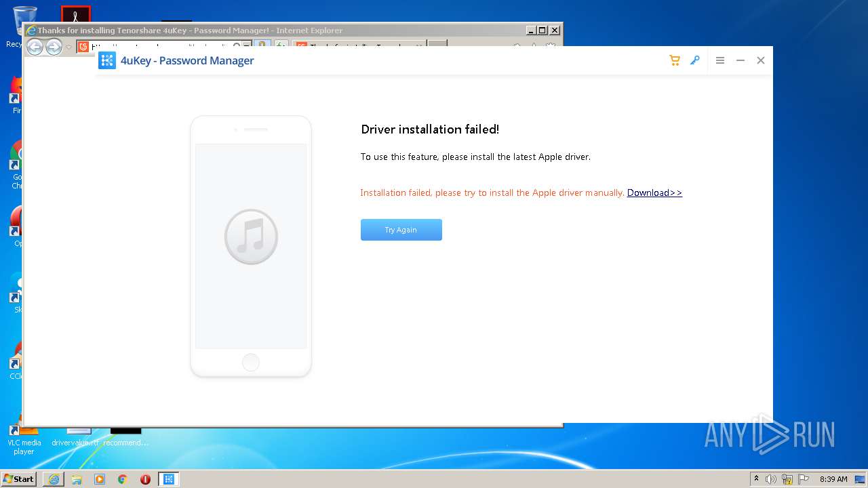Screen dimensions: 868x488
Task: Select the Adobe Reader desktop icon
Action: [x=75, y=14]
